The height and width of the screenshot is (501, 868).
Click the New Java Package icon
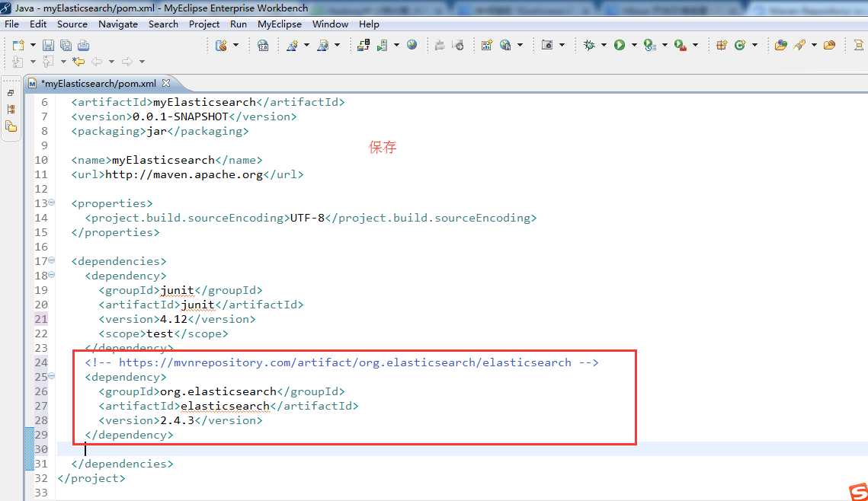[x=722, y=46]
